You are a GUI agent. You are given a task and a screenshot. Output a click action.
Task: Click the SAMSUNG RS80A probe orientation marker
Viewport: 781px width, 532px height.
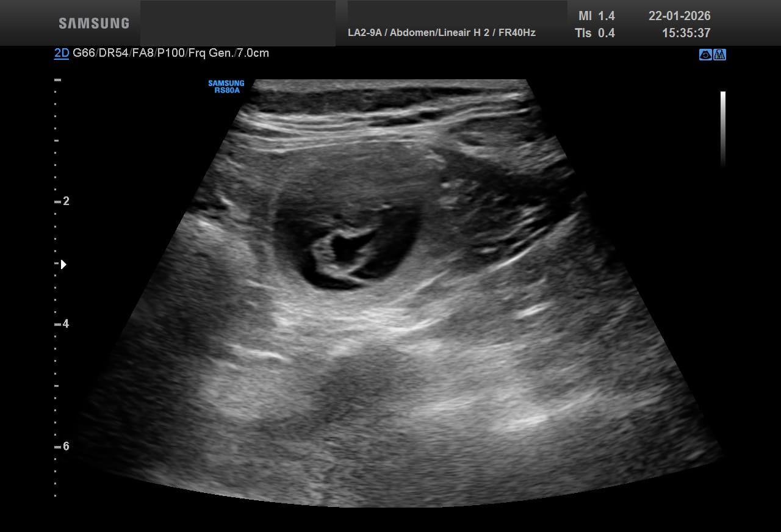[226, 87]
